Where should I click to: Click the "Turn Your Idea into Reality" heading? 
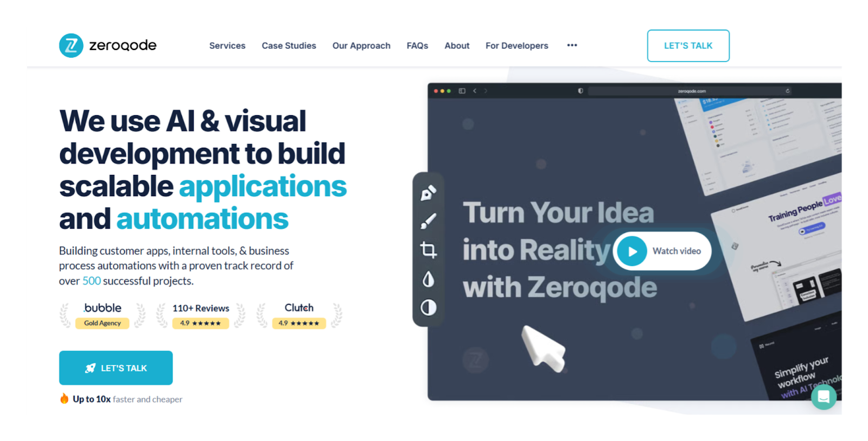[x=560, y=250]
